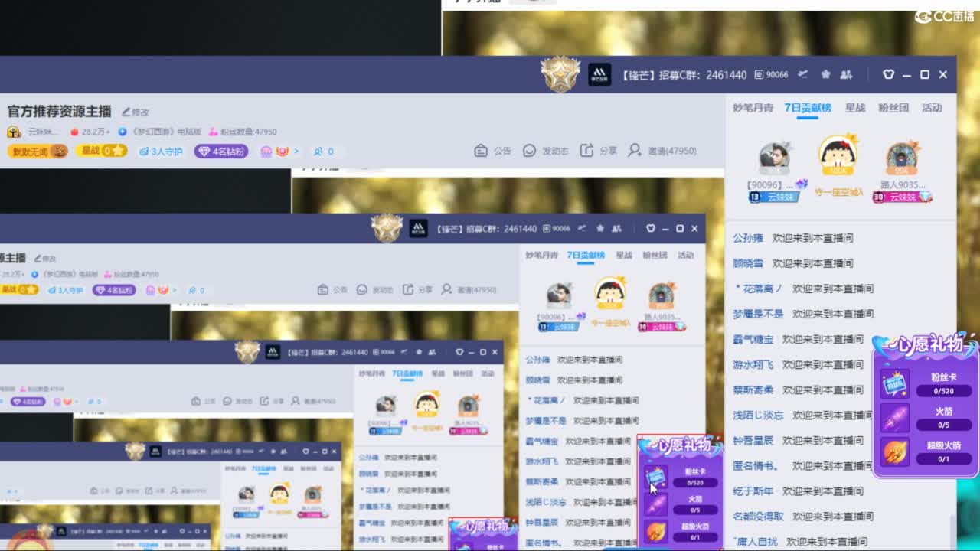Open 活动 tab in largest window
Image resolution: width=980 pixels, height=551 pixels.
(932, 108)
